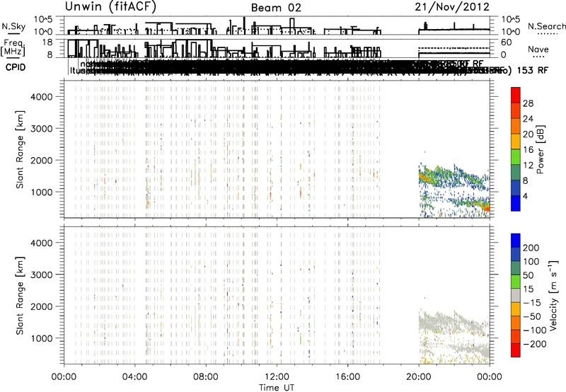
Task: Pick the grey −15 to 15 Velocity segment
Action: [x=516, y=295]
